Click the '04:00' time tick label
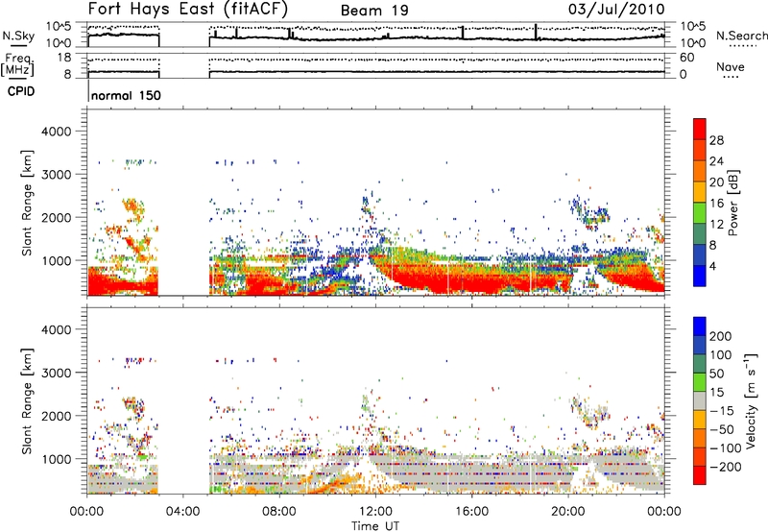 (x=183, y=512)
